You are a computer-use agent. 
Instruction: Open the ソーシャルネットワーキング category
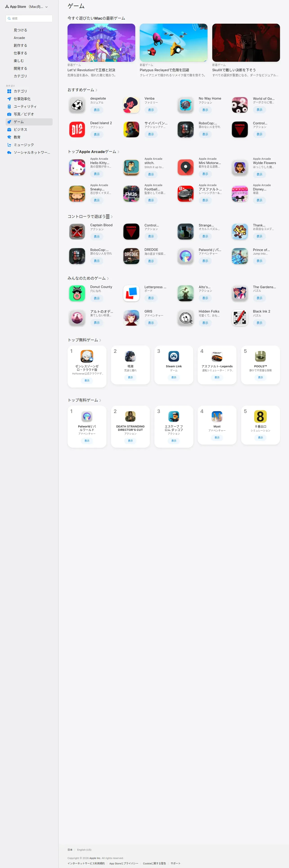click(29, 153)
